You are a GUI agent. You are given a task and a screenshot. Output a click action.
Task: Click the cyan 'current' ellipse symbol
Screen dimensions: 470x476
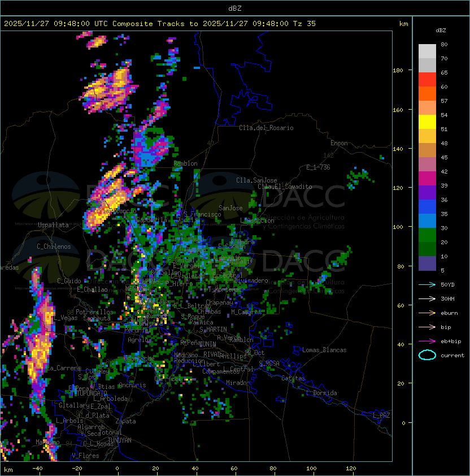[427, 355]
